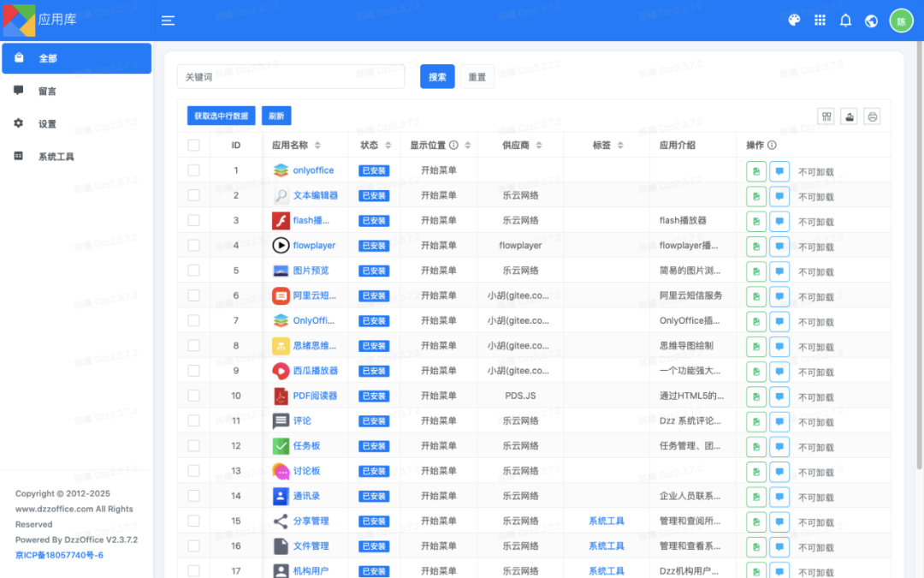Image resolution: width=924 pixels, height=578 pixels.
Task: Sort by 标签 column arrows
Action: click(x=620, y=145)
